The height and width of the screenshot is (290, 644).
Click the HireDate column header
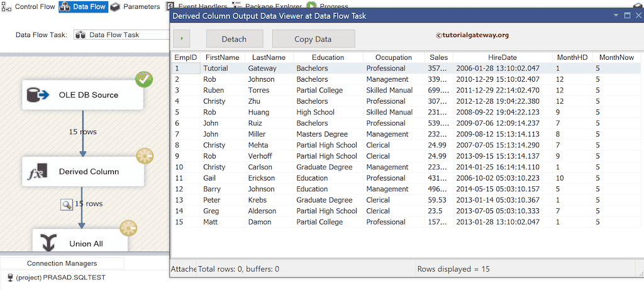(501, 57)
